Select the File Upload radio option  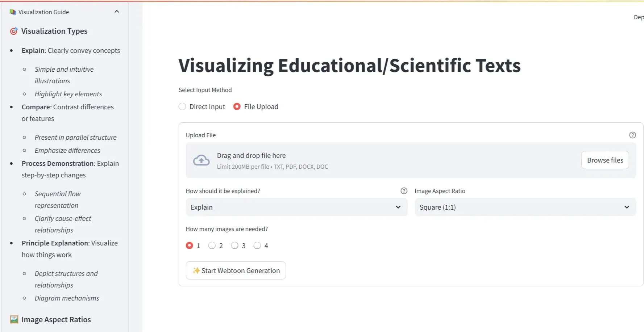click(x=237, y=106)
